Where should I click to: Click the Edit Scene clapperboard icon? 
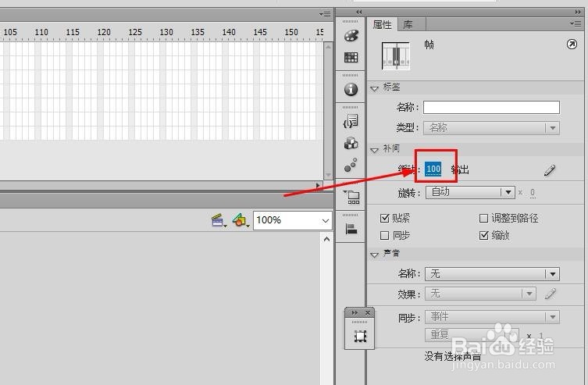coord(219,220)
